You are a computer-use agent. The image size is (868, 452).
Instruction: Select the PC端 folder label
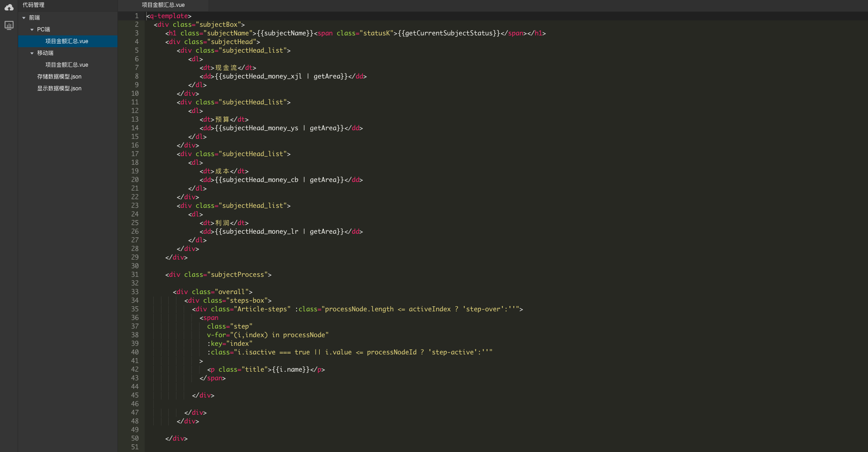pyautogui.click(x=44, y=29)
